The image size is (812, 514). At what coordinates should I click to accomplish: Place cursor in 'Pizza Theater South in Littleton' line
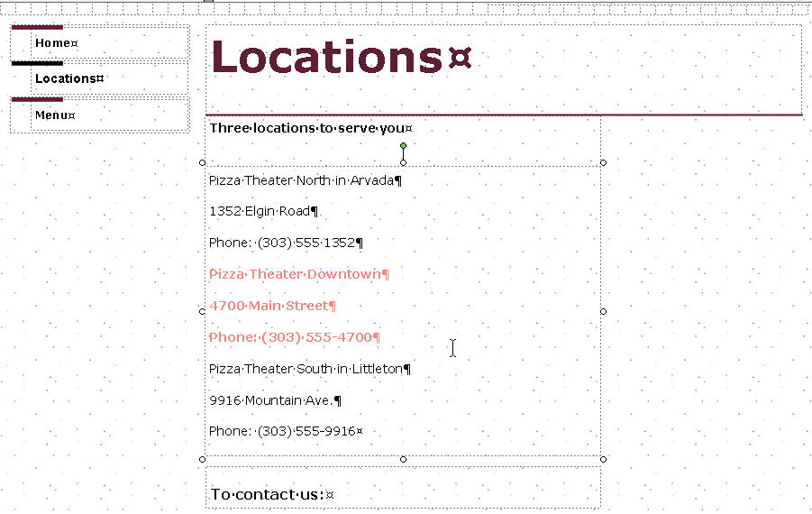click(307, 369)
